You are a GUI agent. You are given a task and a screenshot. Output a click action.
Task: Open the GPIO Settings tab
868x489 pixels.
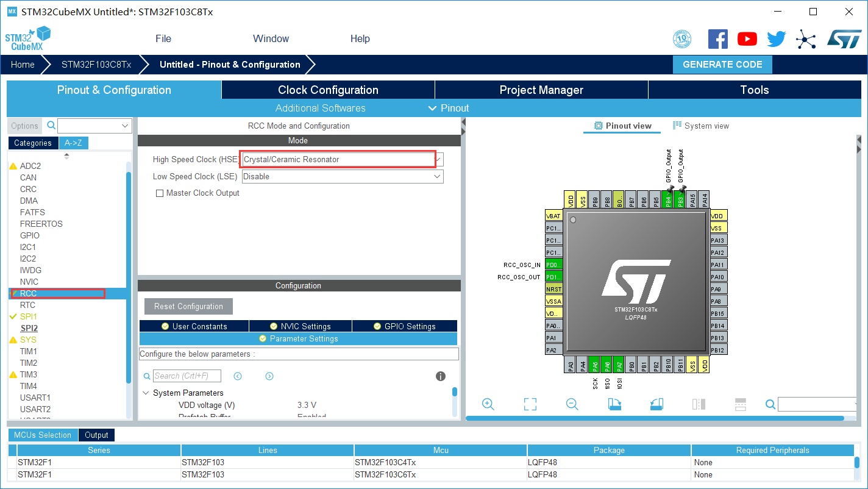pyautogui.click(x=404, y=326)
